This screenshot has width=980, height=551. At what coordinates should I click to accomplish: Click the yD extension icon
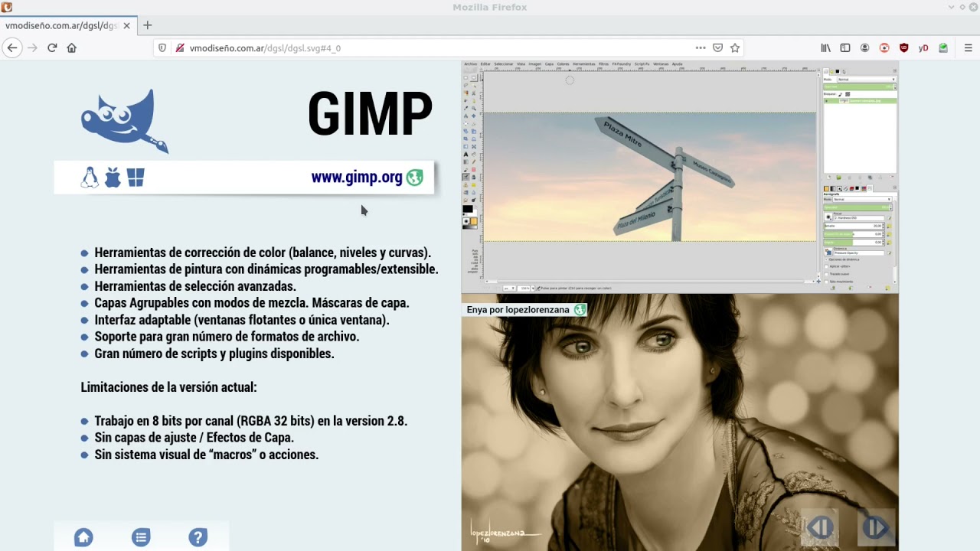pos(923,47)
